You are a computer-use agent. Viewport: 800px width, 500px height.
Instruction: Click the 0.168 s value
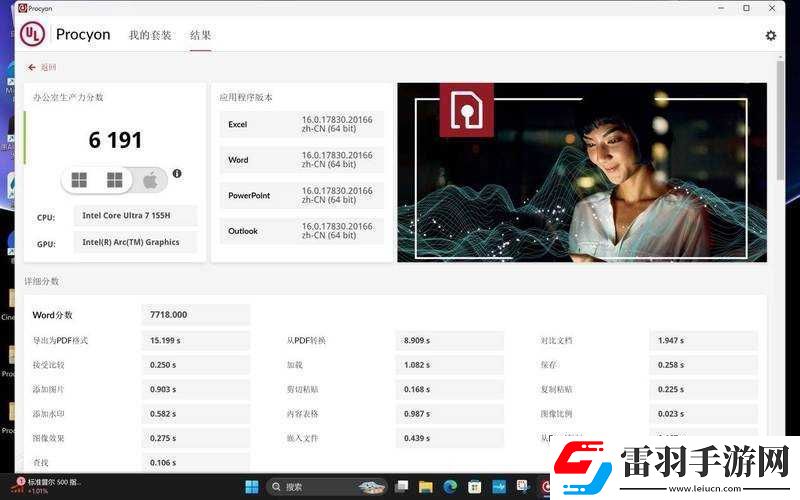tap(450, 389)
